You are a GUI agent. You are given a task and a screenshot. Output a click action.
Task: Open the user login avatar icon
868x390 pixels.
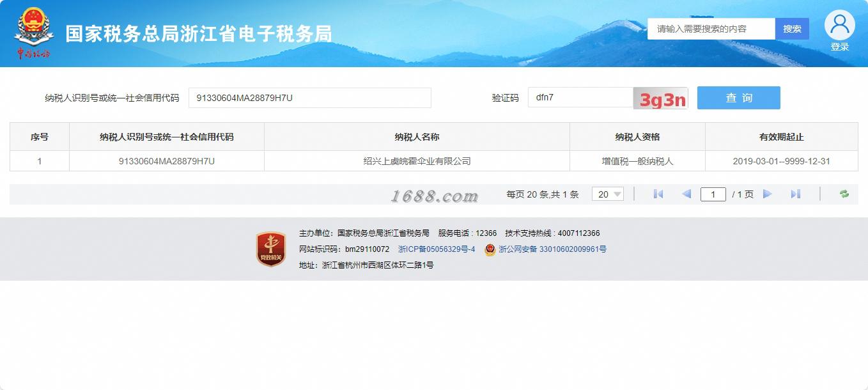(839, 25)
